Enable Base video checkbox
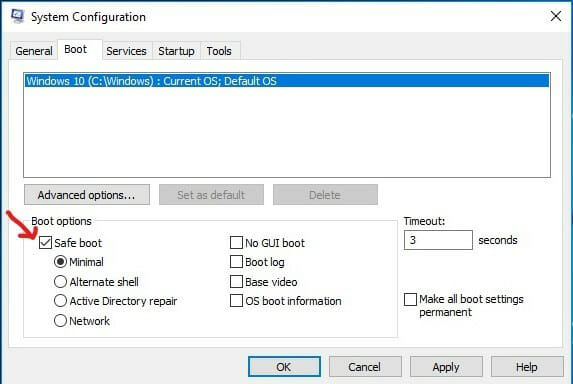The width and height of the screenshot is (573, 384). (x=236, y=282)
